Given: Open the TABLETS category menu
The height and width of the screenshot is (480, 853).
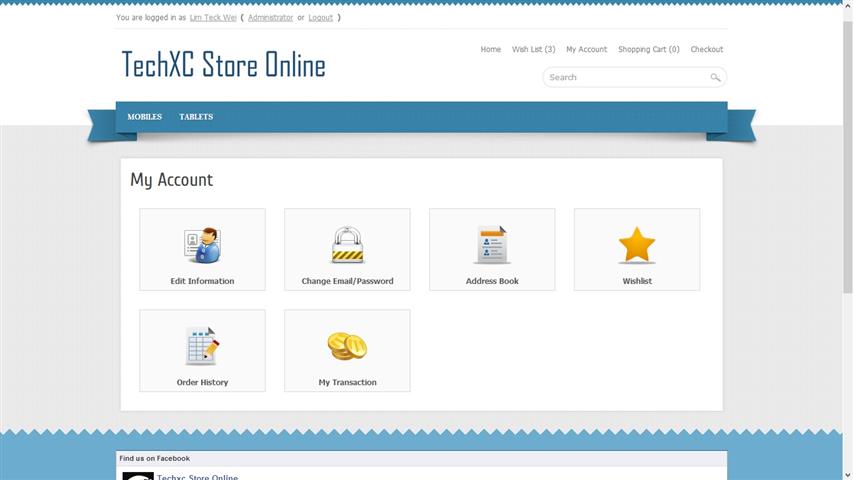Looking at the screenshot, I should (x=196, y=117).
